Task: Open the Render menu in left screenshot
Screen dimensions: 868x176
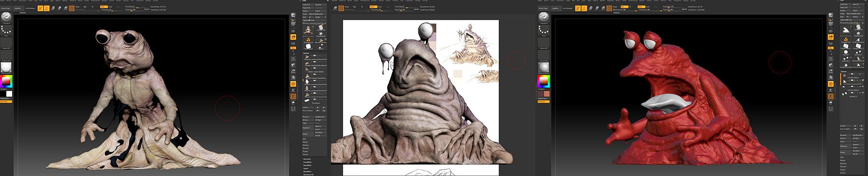Action: tap(104, 1)
